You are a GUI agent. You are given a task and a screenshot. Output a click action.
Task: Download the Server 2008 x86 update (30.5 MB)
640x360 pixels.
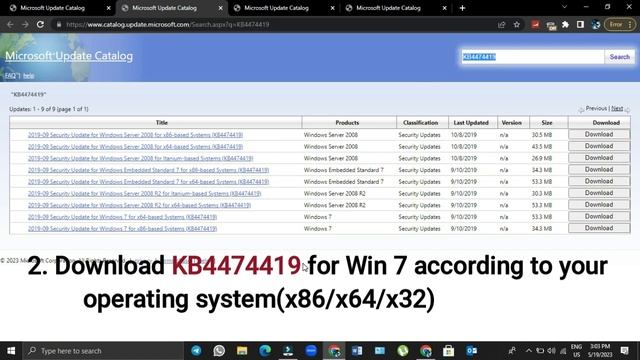pos(599,134)
